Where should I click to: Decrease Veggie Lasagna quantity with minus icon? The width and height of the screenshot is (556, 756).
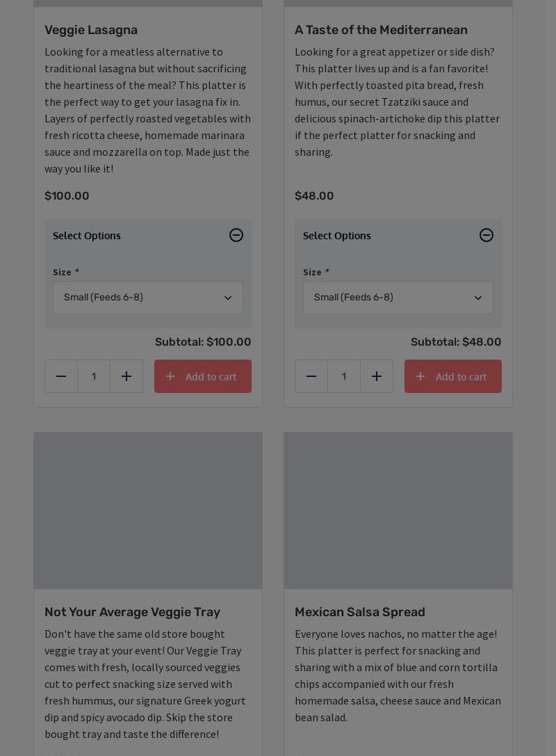point(61,376)
